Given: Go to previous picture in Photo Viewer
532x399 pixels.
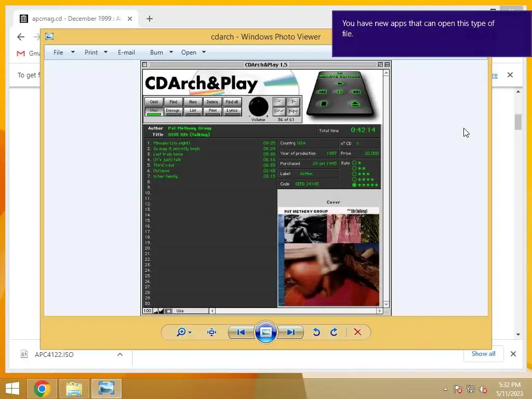Looking at the screenshot, I should point(241,332).
